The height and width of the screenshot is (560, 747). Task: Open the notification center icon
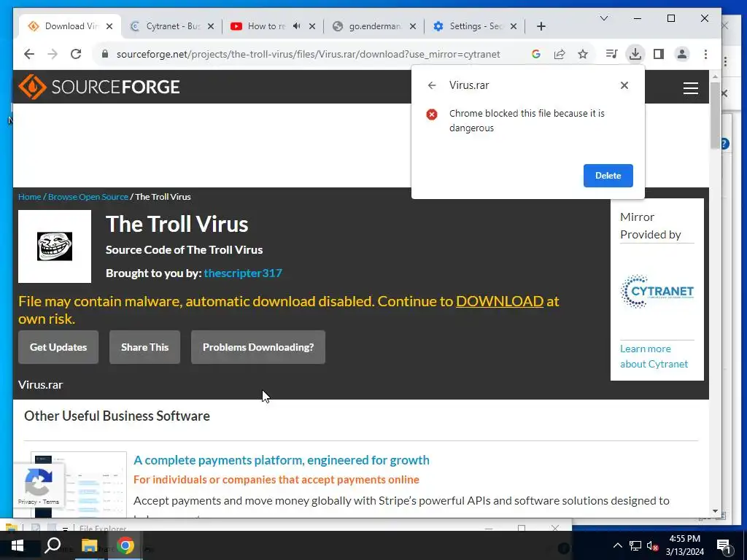point(724,546)
